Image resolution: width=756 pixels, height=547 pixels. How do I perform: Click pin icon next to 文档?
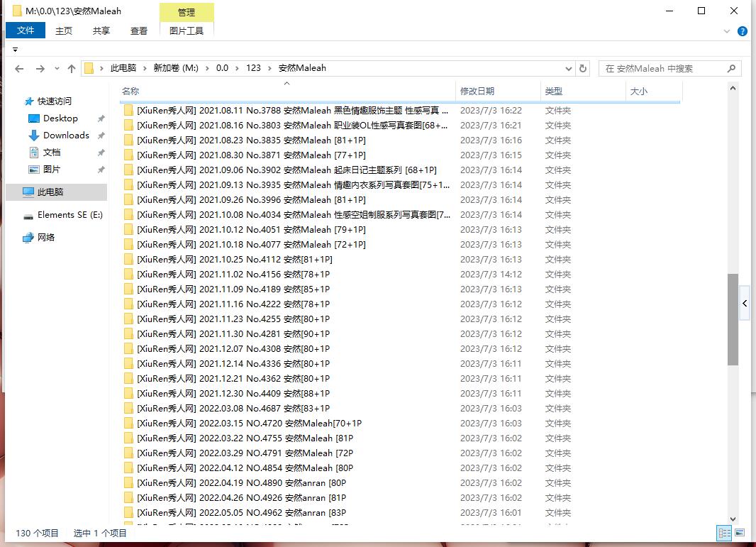pos(101,153)
